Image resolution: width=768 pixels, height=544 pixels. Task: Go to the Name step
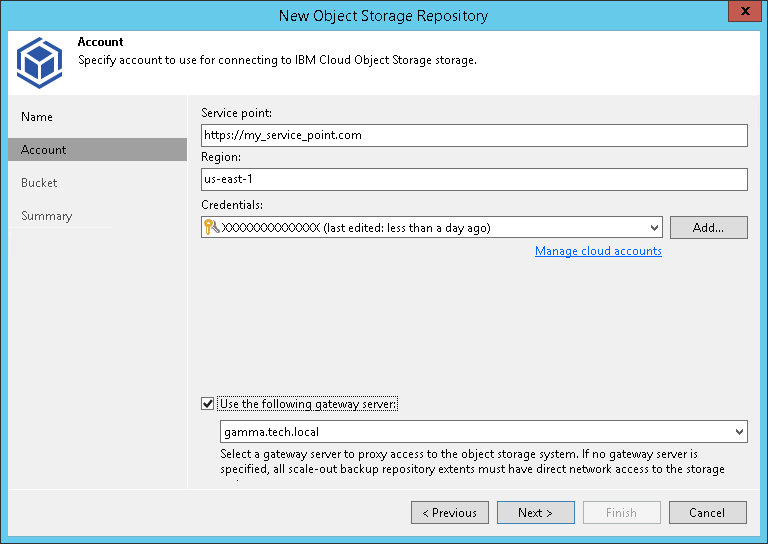(37, 117)
